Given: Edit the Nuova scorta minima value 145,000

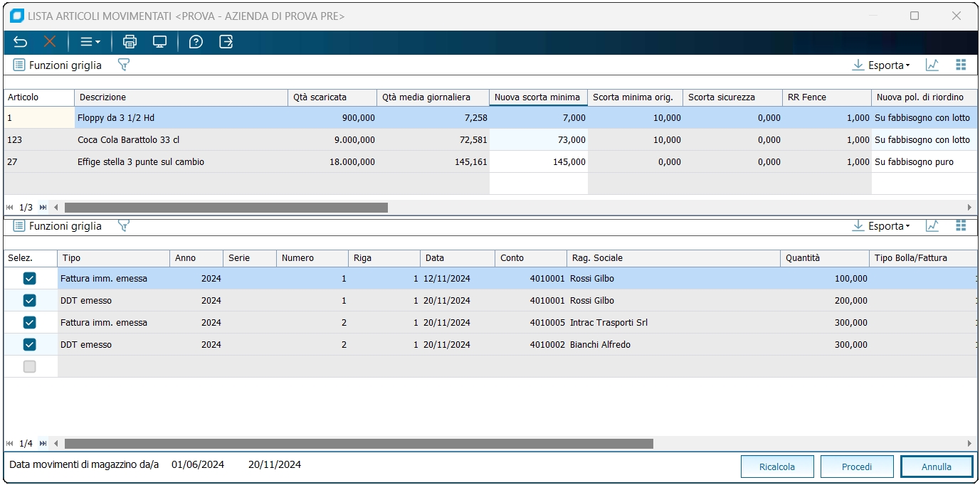Looking at the screenshot, I should click(x=539, y=162).
